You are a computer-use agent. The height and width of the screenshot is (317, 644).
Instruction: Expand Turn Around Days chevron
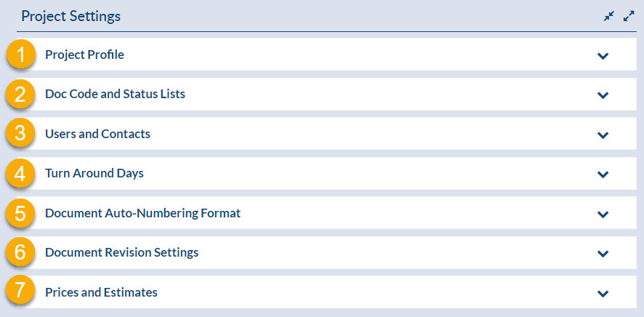603,174
